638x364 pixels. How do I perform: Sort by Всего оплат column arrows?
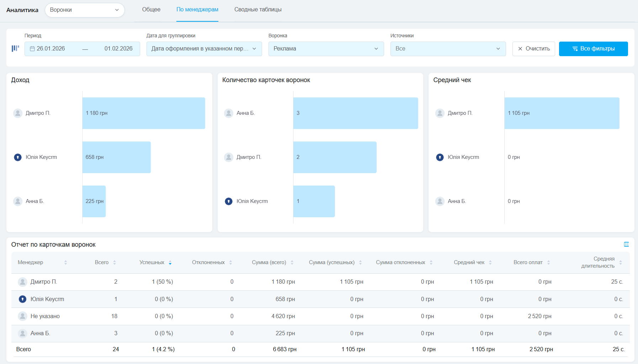coord(548,263)
